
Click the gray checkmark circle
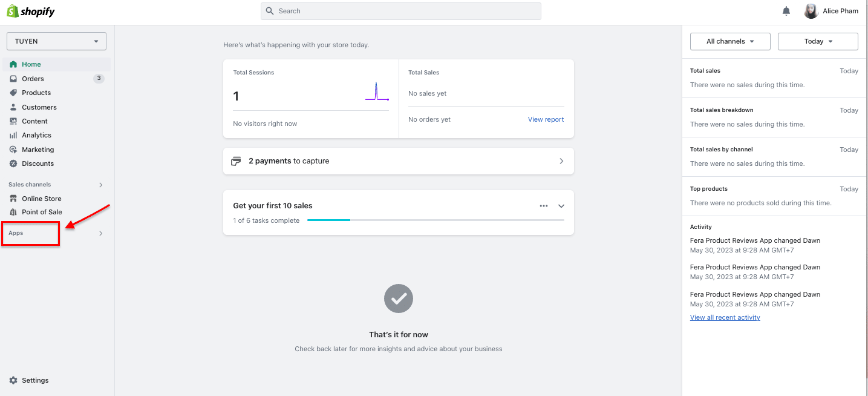coord(399,299)
